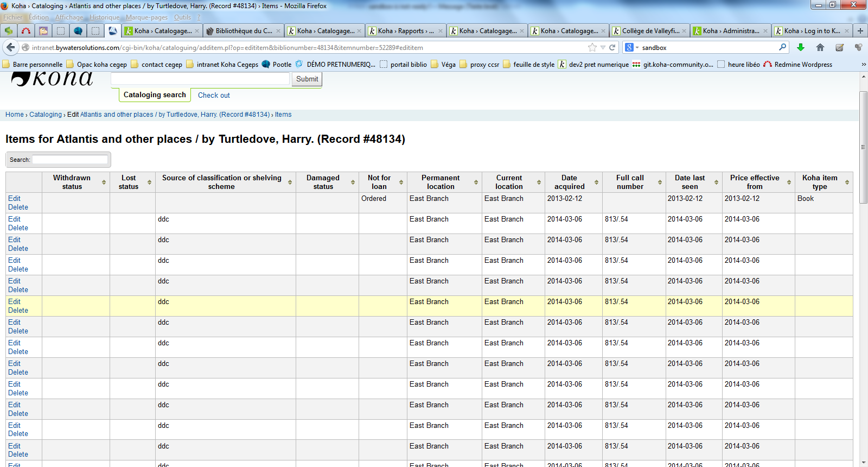Click the magnifier icon in the sandbox search box

[782, 47]
